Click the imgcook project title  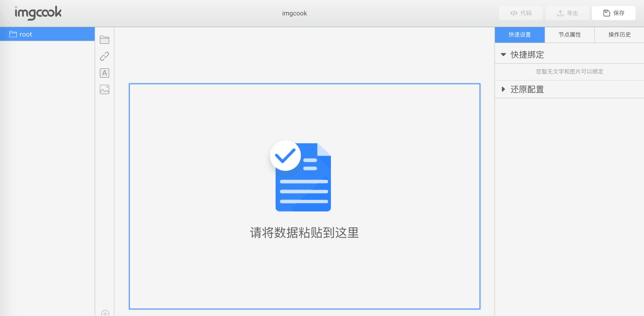click(x=294, y=13)
